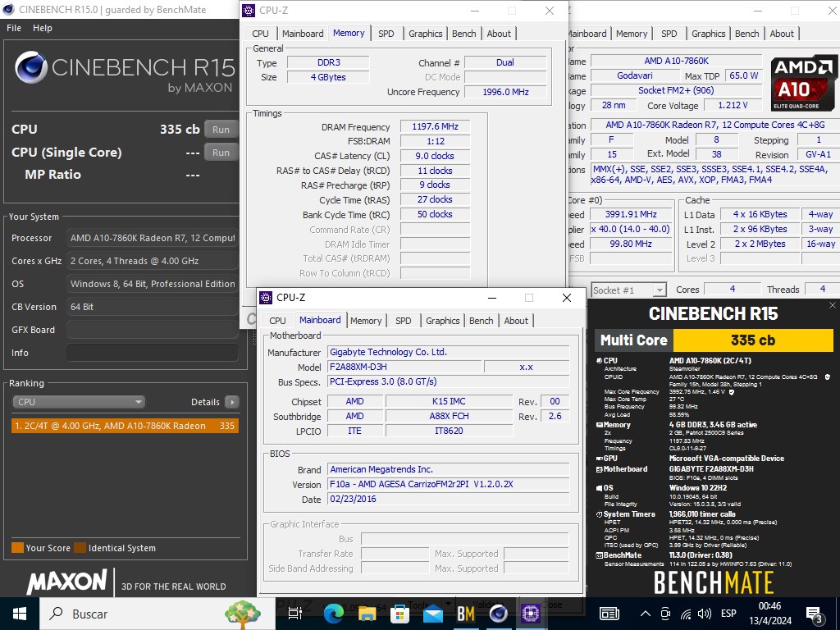Open Memory tab in rear CPU-Z window

(632, 33)
